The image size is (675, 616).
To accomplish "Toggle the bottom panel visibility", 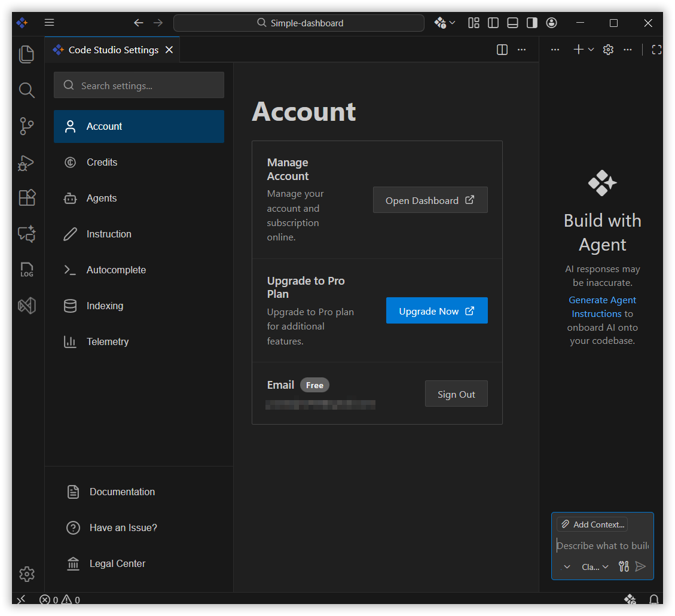I will pyautogui.click(x=512, y=22).
